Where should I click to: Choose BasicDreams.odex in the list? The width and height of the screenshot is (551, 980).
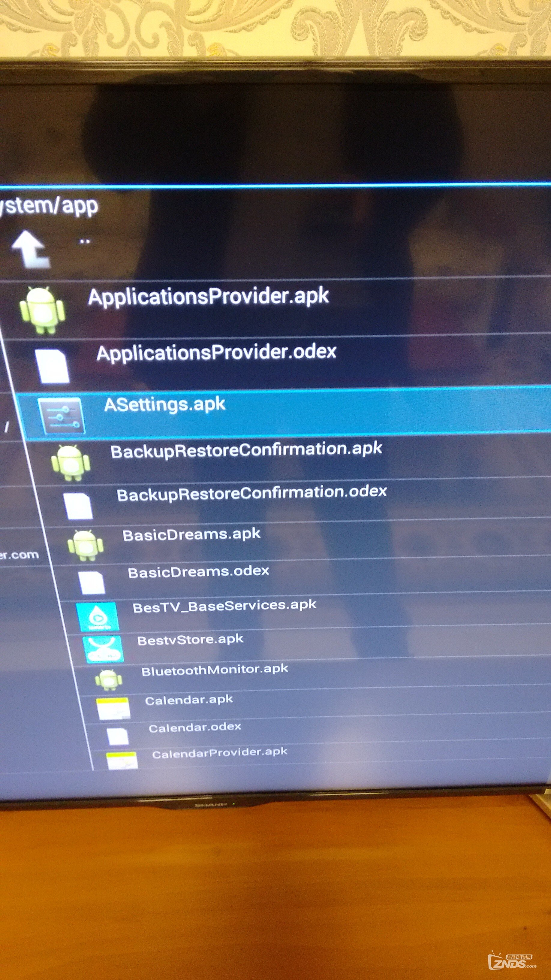[198, 572]
